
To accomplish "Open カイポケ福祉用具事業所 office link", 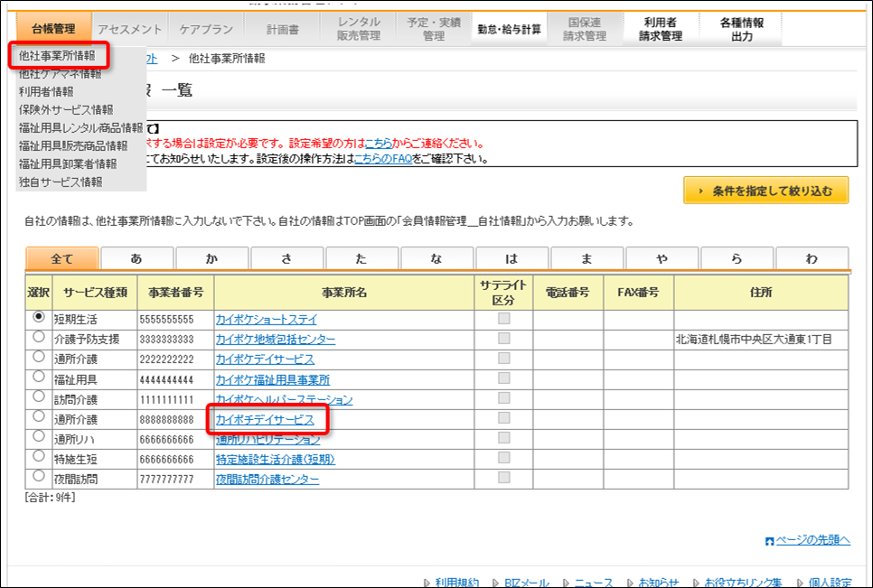I will 273,380.
